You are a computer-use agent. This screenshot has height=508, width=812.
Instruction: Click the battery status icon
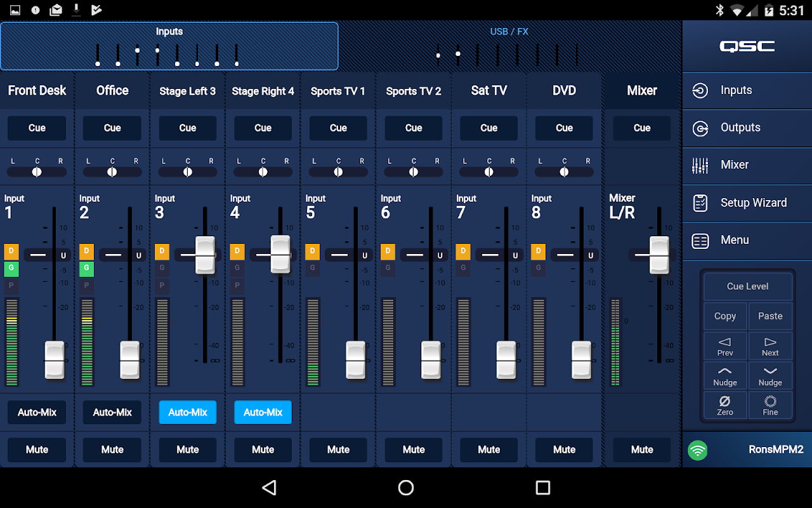pos(769,10)
